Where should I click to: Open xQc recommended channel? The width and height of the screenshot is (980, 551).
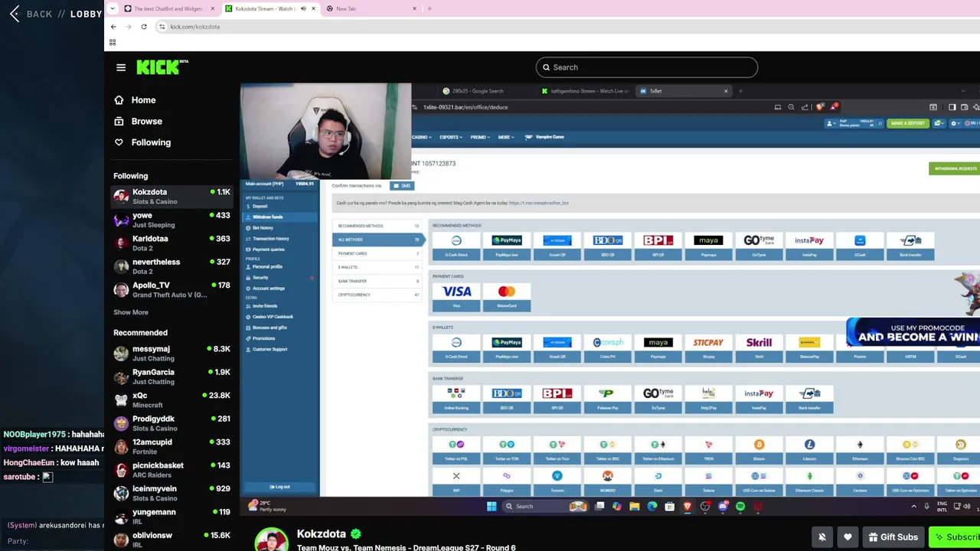point(171,400)
